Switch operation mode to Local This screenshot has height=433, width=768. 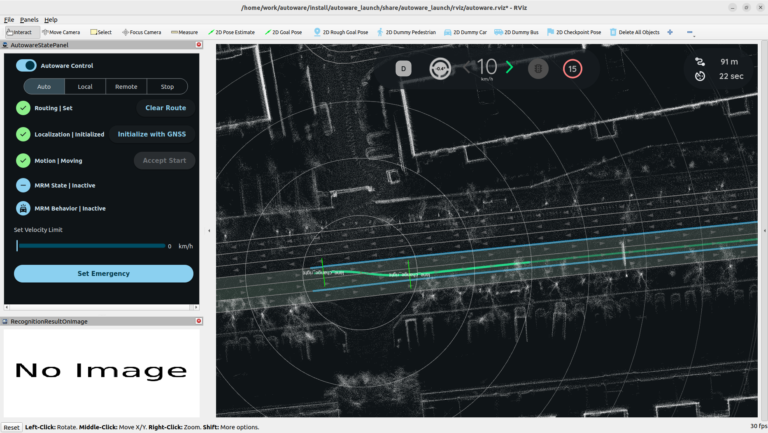pos(85,87)
